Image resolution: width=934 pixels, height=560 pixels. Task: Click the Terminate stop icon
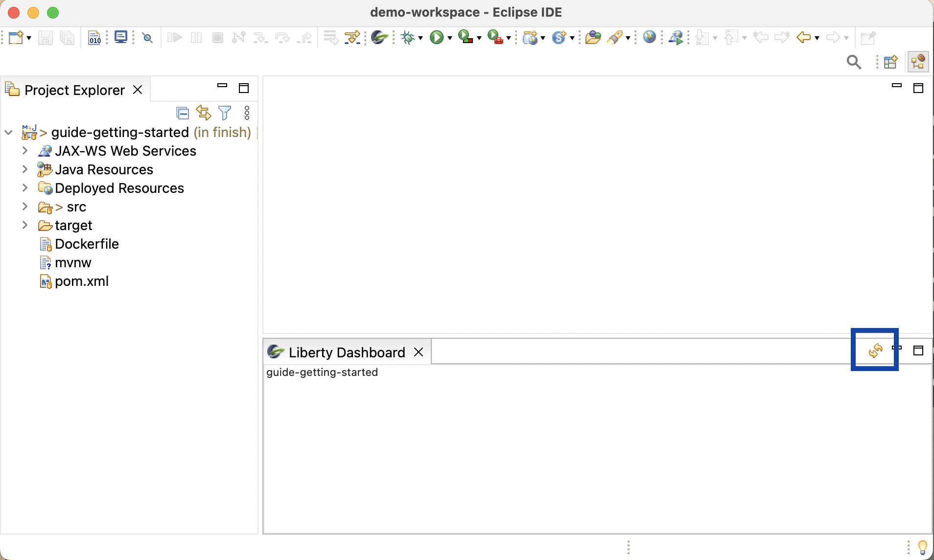[x=218, y=38]
